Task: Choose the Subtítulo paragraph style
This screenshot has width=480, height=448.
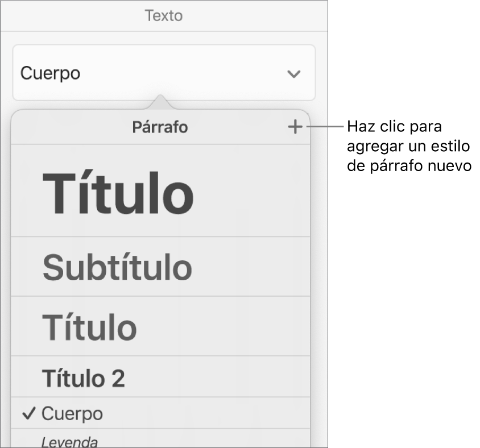Action: (117, 267)
